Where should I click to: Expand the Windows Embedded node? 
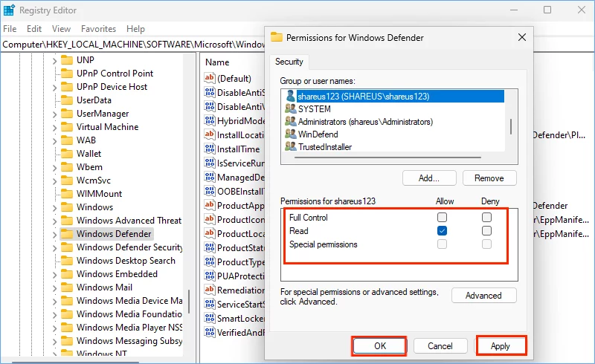pos(54,275)
